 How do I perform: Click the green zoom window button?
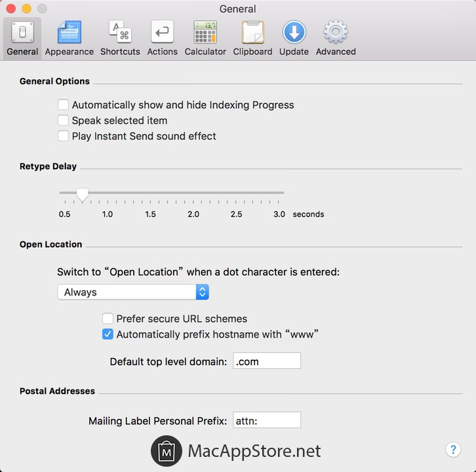42,9
